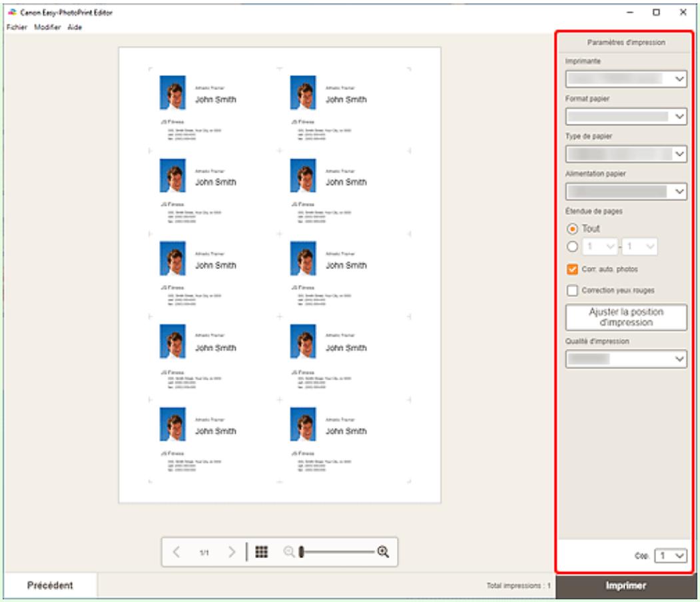Open thumbnail grid view
This screenshot has width=700, height=602.
pyautogui.click(x=262, y=552)
